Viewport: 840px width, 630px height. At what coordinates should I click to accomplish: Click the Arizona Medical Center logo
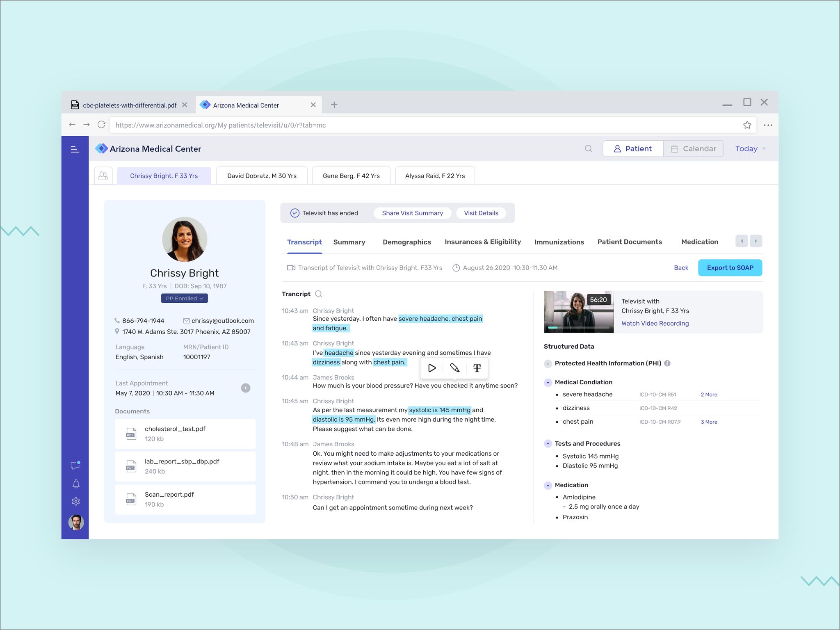click(148, 148)
